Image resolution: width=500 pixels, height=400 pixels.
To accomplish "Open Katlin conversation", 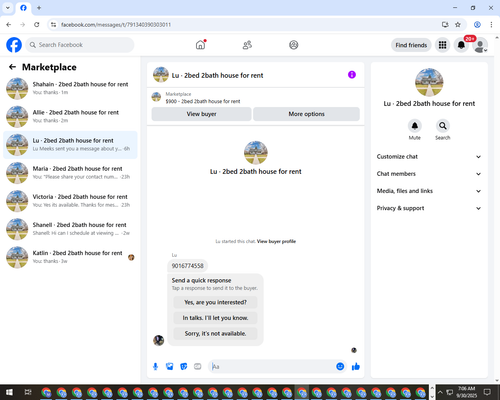I will (70, 257).
